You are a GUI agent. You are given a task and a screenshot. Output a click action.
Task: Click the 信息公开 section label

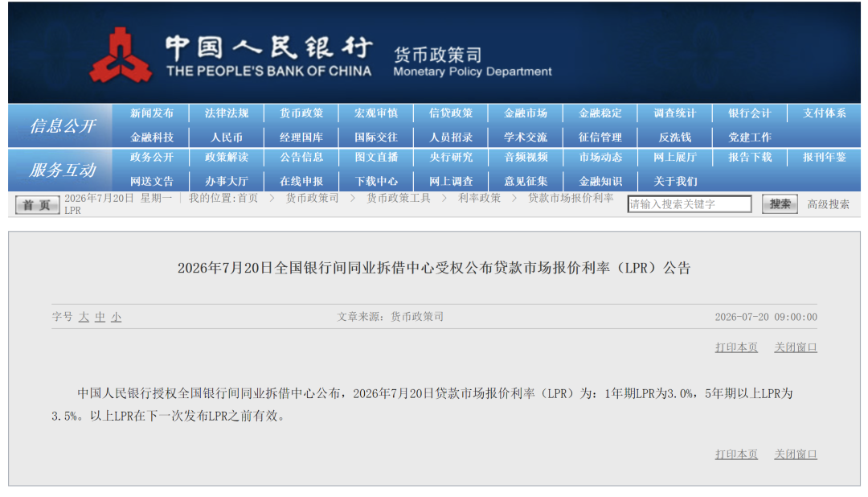click(x=63, y=125)
